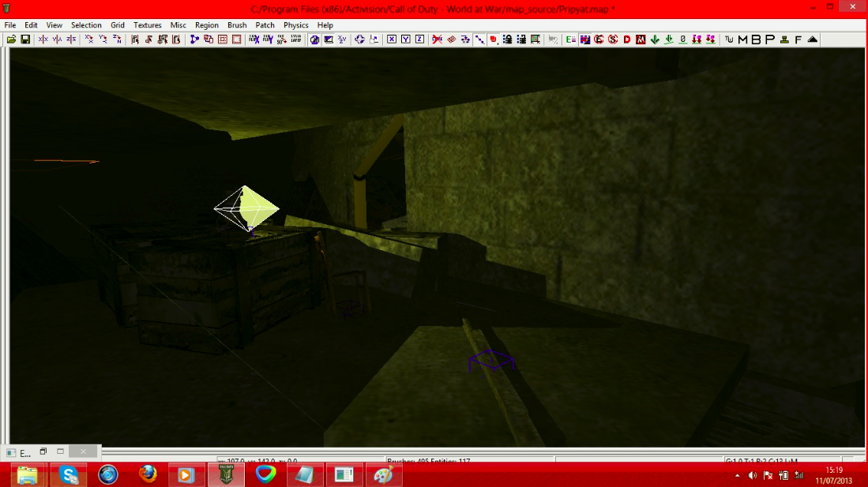Flip selection along Y axis
The height and width of the screenshot is (487, 868).
(x=57, y=39)
